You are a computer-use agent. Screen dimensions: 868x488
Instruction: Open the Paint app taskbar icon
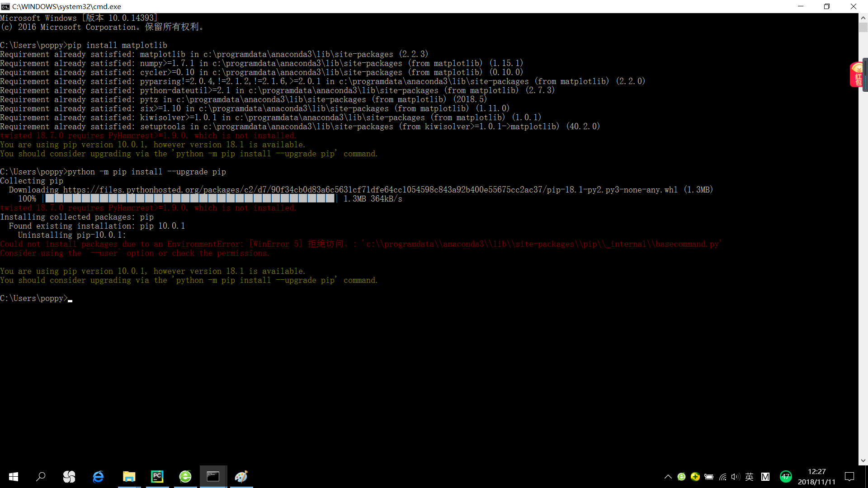pos(241,477)
